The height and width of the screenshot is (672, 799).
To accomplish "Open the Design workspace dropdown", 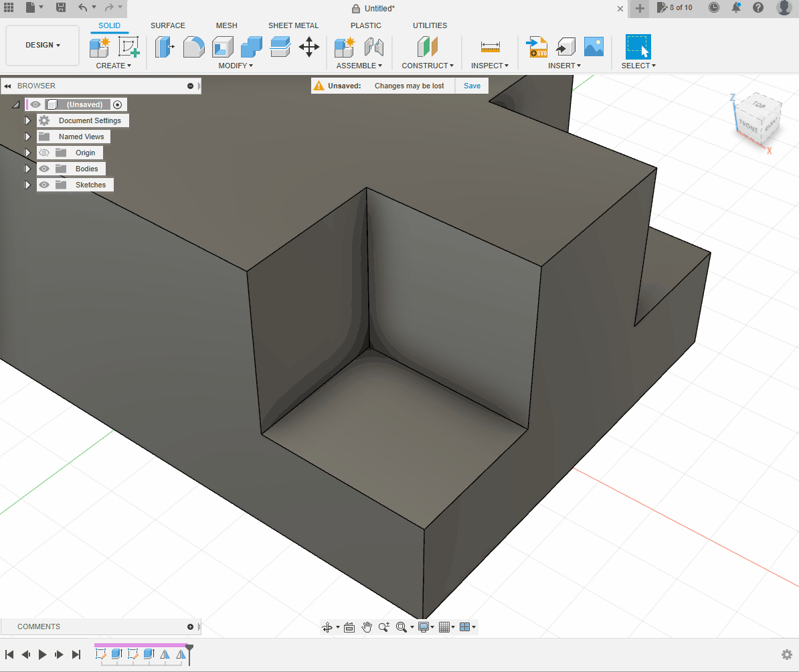I will 42,46.
